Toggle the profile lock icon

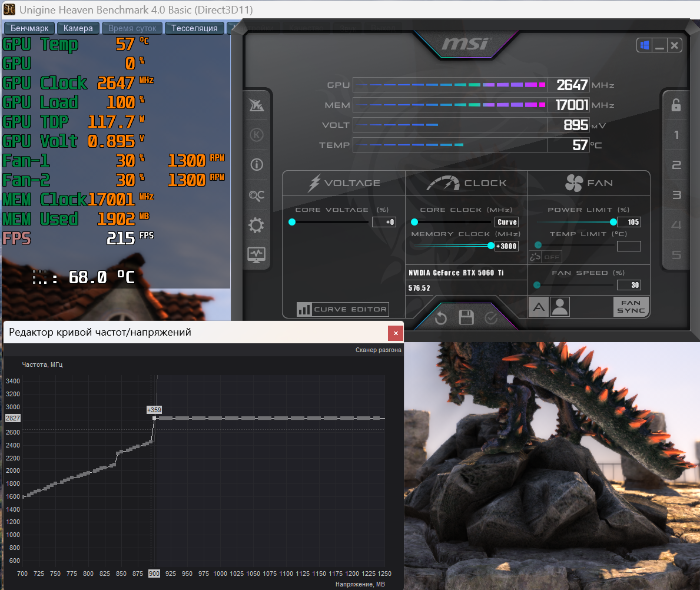676,105
